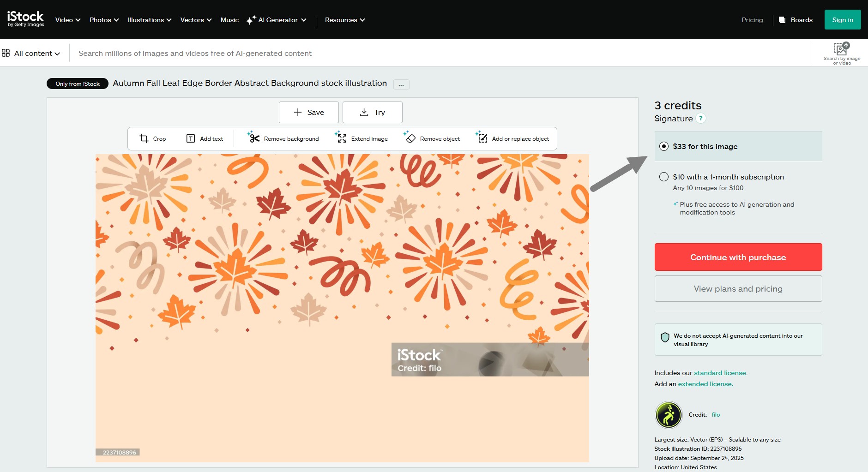Open the Video dropdown menu
Image resolution: width=868 pixels, height=472 pixels.
(x=67, y=20)
